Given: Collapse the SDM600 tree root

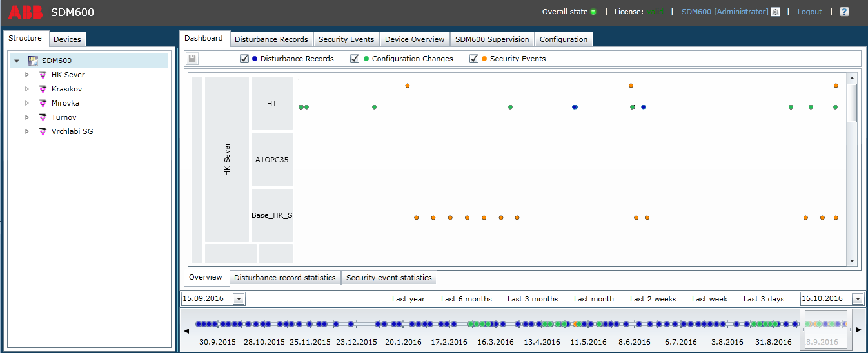Looking at the screenshot, I should point(17,61).
